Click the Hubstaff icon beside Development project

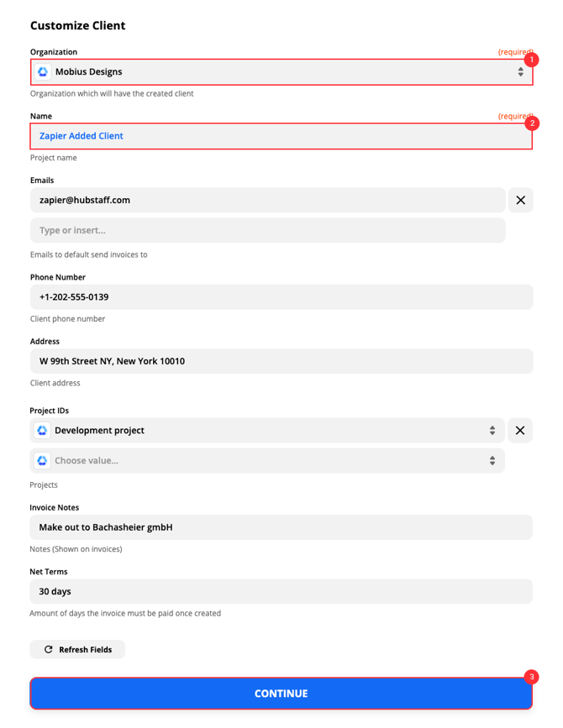[x=42, y=430]
